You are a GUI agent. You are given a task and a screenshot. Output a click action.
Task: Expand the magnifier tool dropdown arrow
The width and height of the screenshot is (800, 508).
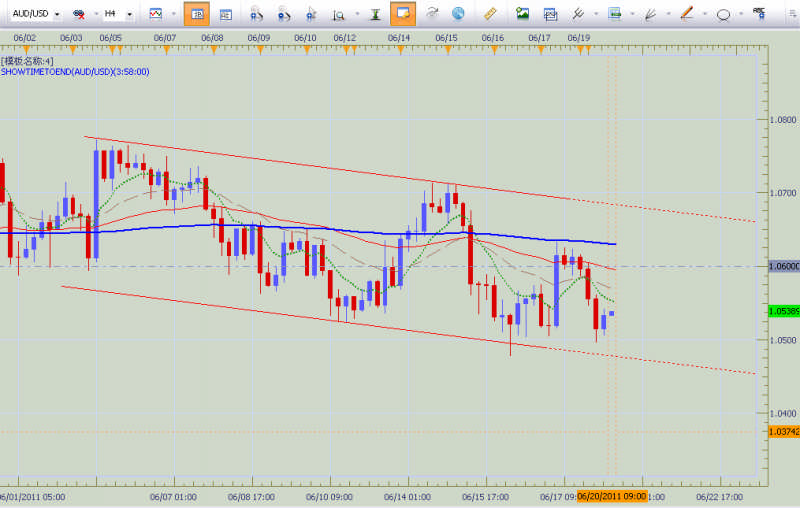[357, 14]
